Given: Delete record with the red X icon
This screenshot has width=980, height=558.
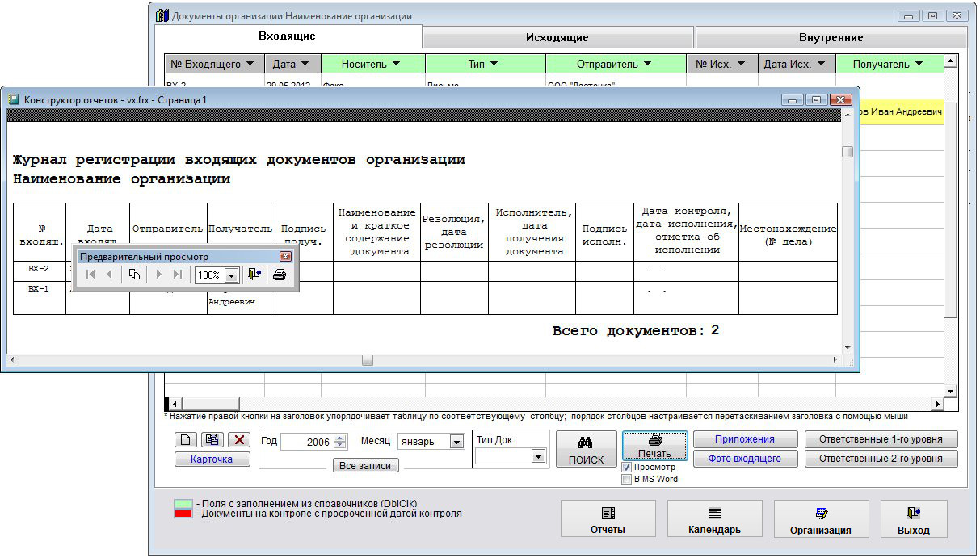Looking at the screenshot, I should [239, 440].
